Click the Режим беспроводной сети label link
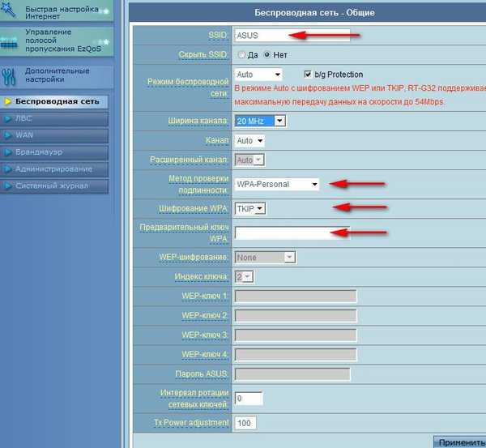This screenshot has width=486, height=448. pyautogui.click(x=188, y=87)
